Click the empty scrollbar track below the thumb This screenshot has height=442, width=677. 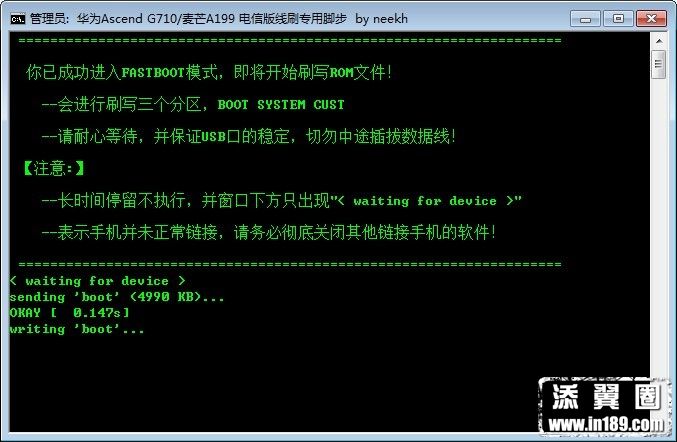(658, 224)
